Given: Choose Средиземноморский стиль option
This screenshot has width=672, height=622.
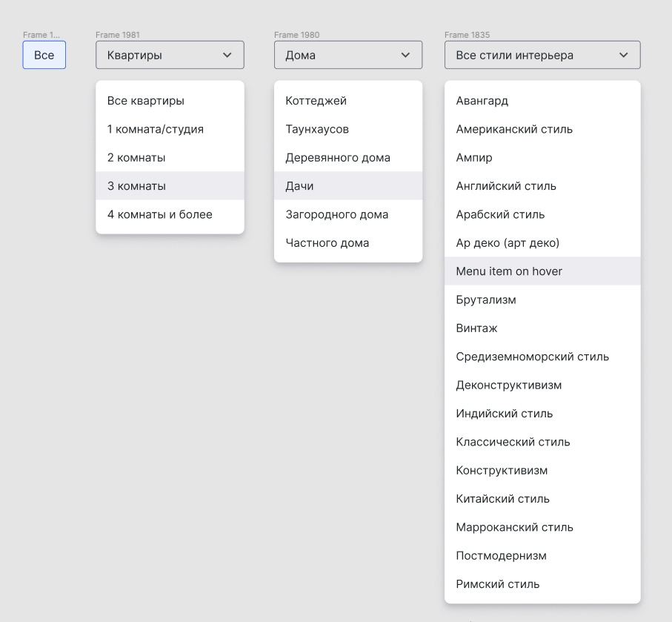Looking at the screenshot, I should click(542, 357).
